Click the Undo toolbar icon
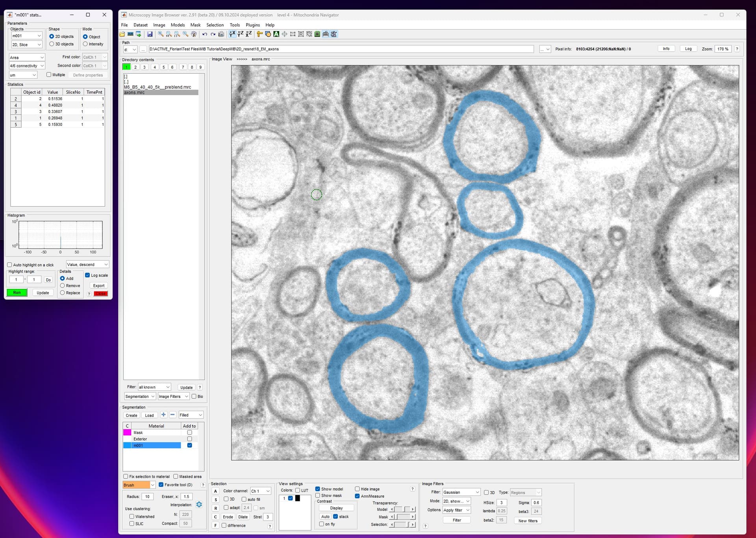 click(x=204, y=34)
